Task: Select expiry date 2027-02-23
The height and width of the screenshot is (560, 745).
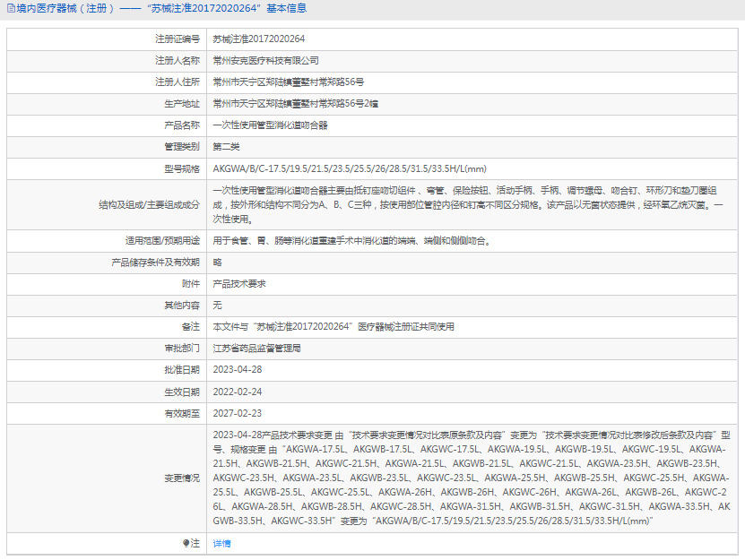Action: tap(237, 413)
